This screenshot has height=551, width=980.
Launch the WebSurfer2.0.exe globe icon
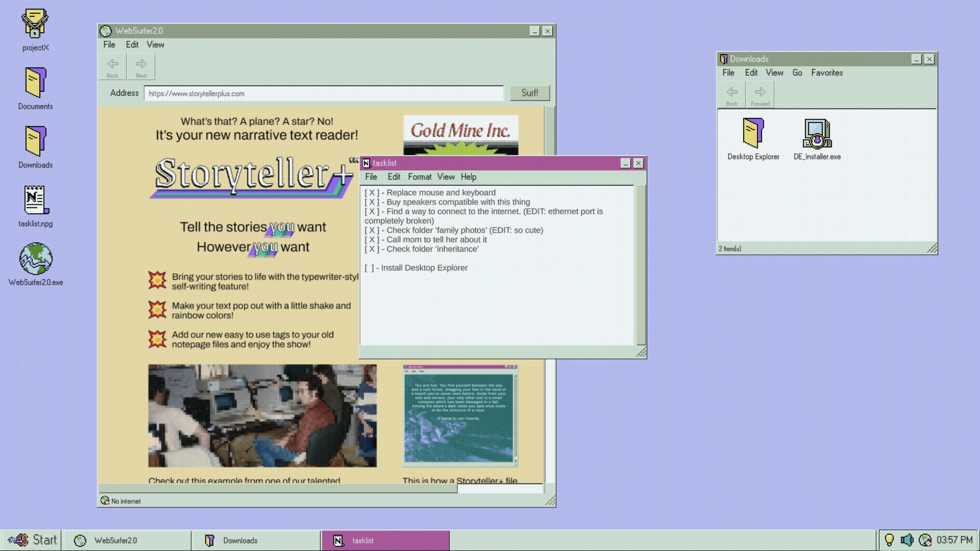pos(35,259)
